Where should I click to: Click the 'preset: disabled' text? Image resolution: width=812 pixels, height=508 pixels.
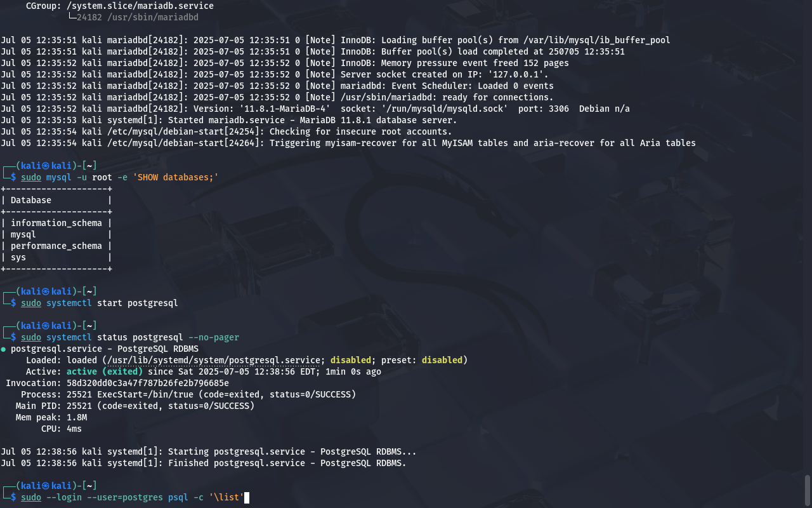click(x=422, y=360)
